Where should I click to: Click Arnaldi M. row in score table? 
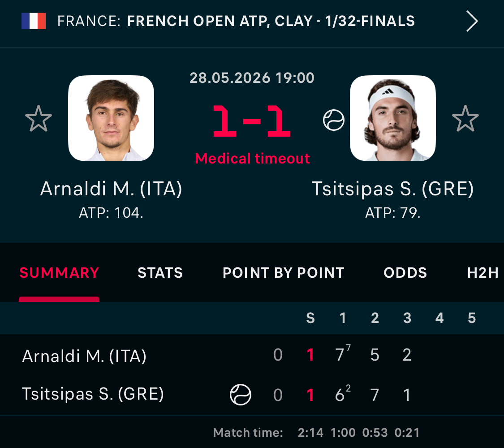tap(252, 355)
